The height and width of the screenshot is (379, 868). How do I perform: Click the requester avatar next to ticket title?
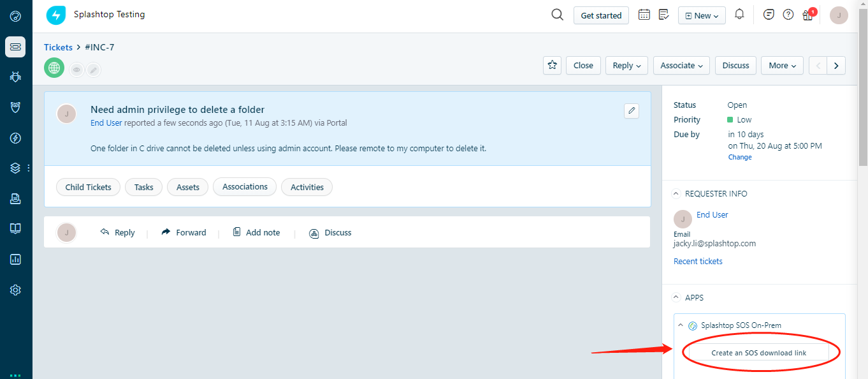click(x=66, y=114)
